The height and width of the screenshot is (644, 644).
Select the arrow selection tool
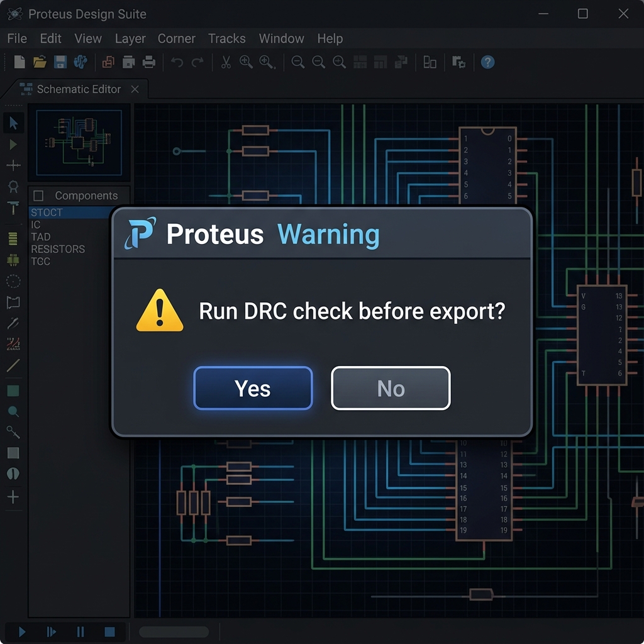(14, 123)
